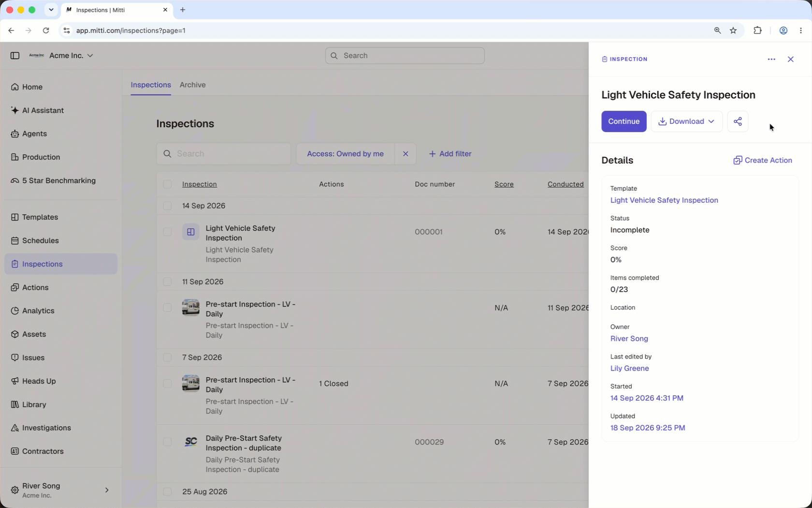Check the 7 Sep 2026 group checkbox
The height and width of the screenshot is (508, 812).
coord(167,358)
